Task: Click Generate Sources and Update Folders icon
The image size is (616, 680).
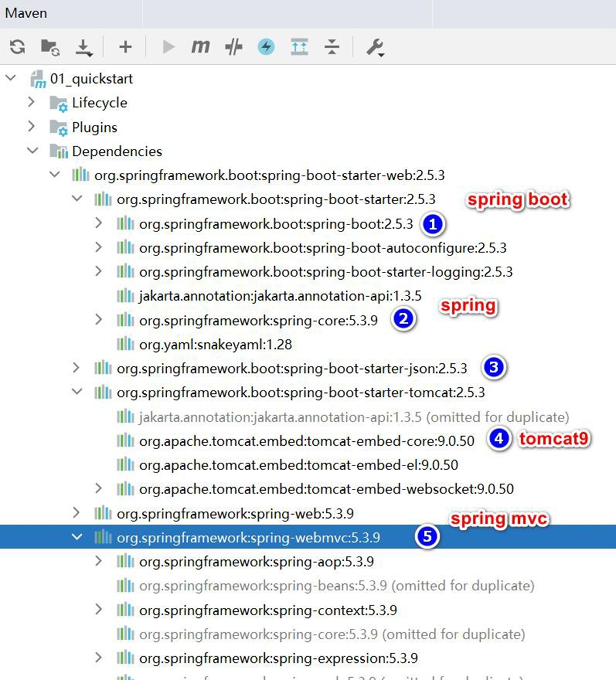Action: click(x=50, y=47)
